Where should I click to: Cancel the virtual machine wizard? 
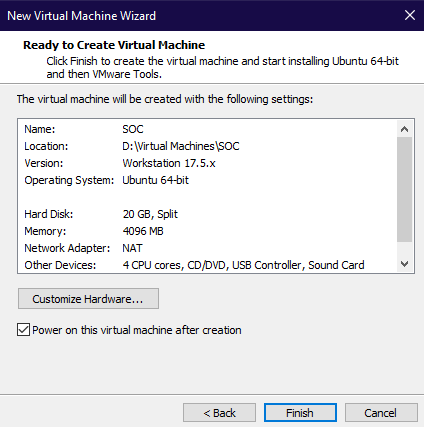[381, 413]
